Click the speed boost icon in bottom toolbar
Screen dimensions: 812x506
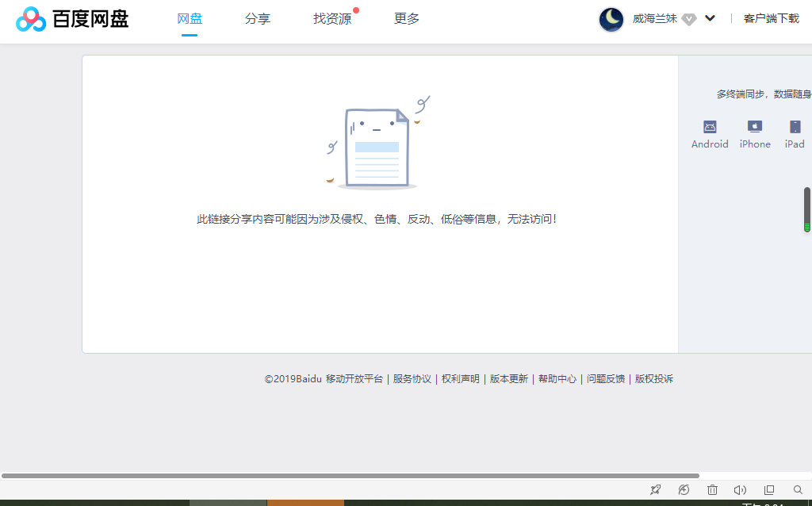click(x=684, y=489)
